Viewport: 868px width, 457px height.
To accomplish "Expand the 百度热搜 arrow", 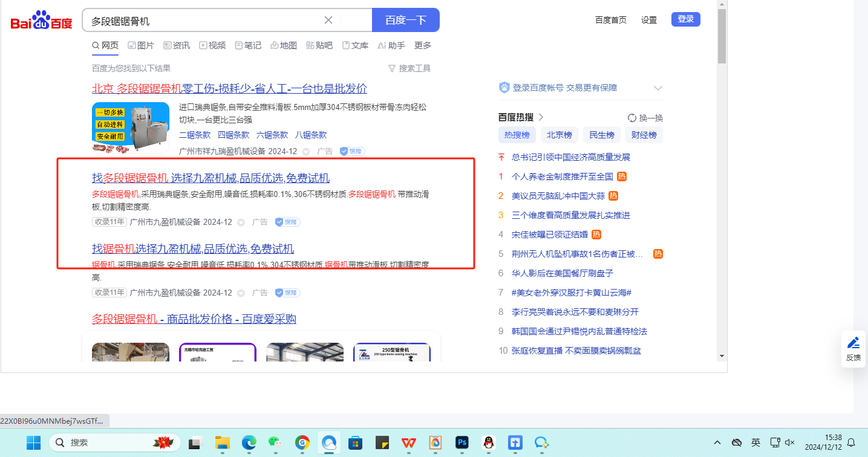I will [x=541, y=117].
